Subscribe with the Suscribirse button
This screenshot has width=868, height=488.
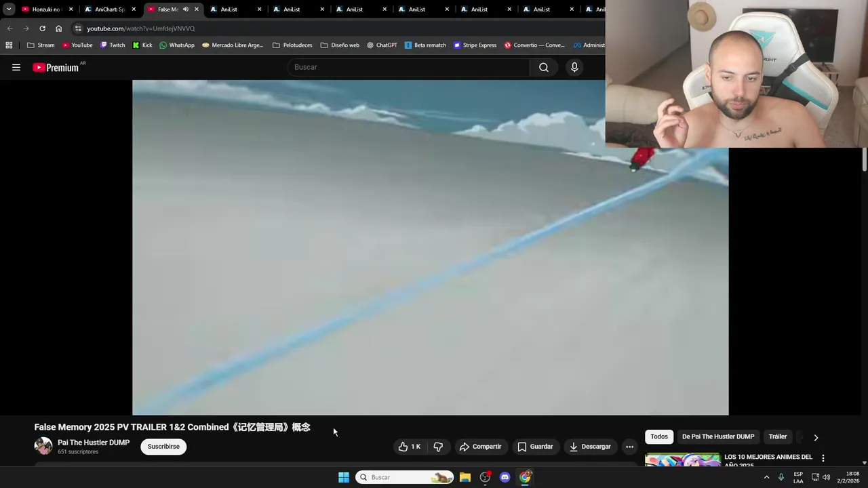click(x=163, y=447)
